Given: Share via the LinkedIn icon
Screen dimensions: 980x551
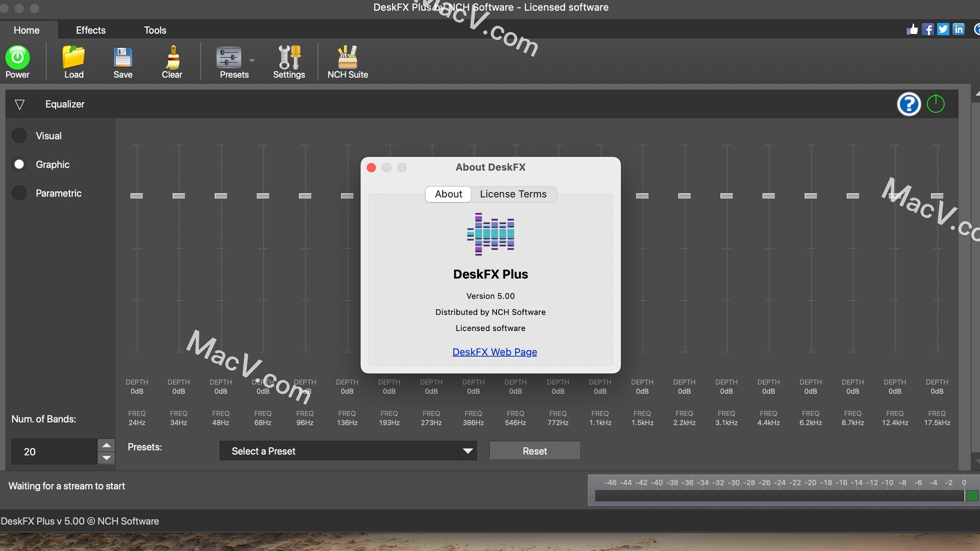Looking at the screenshot, I should (959, 29).
